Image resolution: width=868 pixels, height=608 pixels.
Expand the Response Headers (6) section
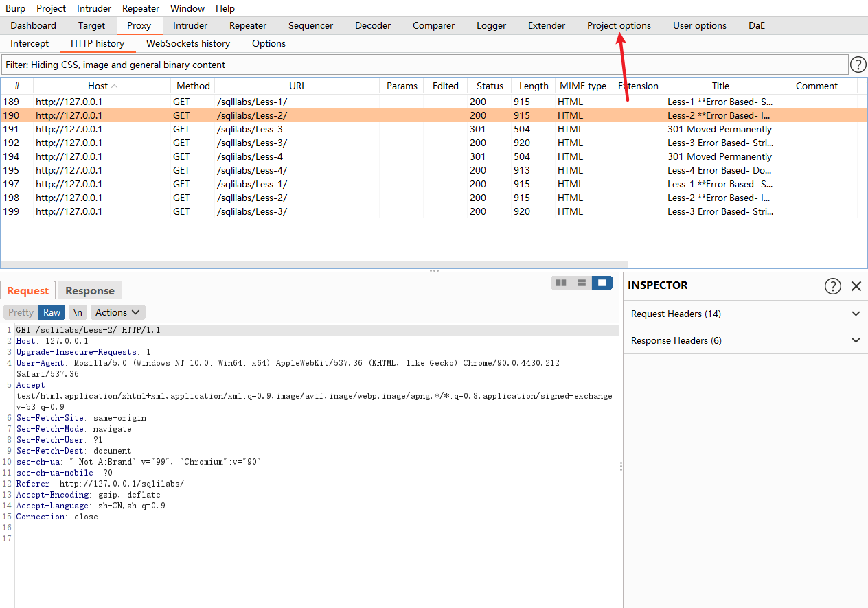coord(745,340)
